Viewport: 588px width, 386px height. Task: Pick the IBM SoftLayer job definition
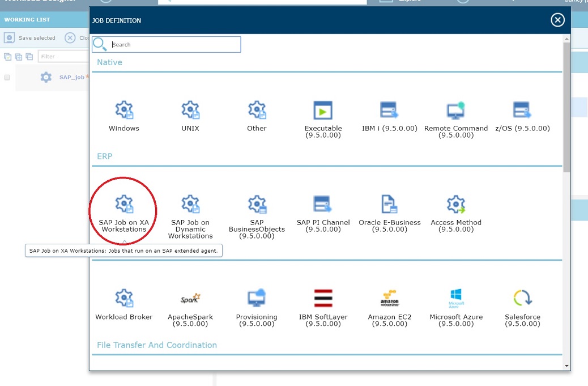(323, 303)
